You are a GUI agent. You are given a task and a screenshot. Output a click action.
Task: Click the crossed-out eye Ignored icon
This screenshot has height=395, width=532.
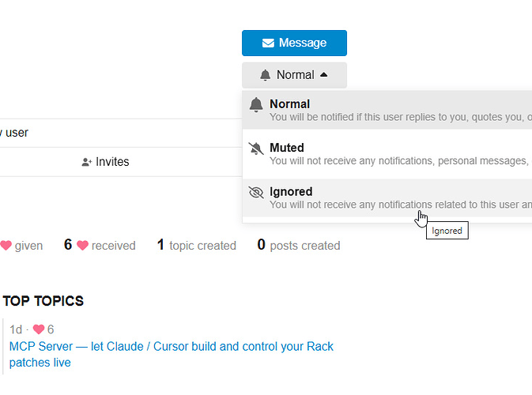click(x=255, y=192)
